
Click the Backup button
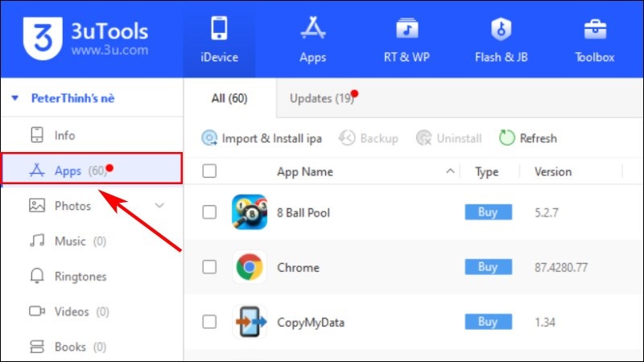pos(369,138)
